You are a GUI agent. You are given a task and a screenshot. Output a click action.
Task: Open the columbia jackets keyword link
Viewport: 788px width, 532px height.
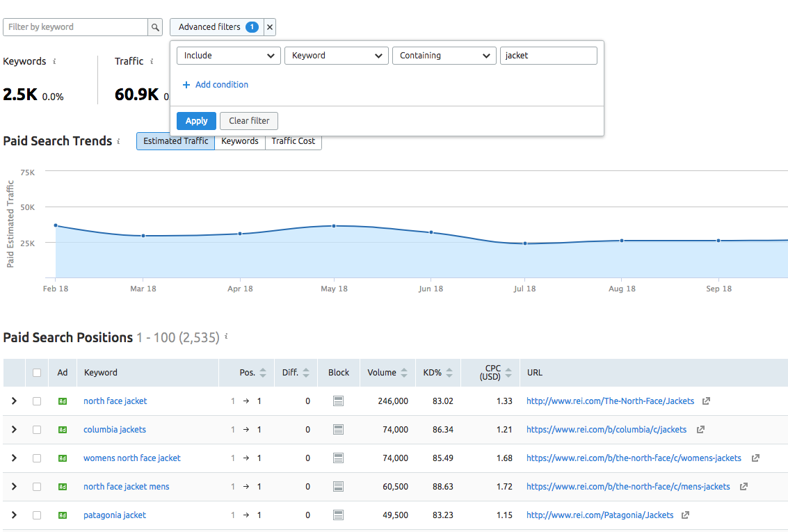pyautogui.click(x=115, y=430)
